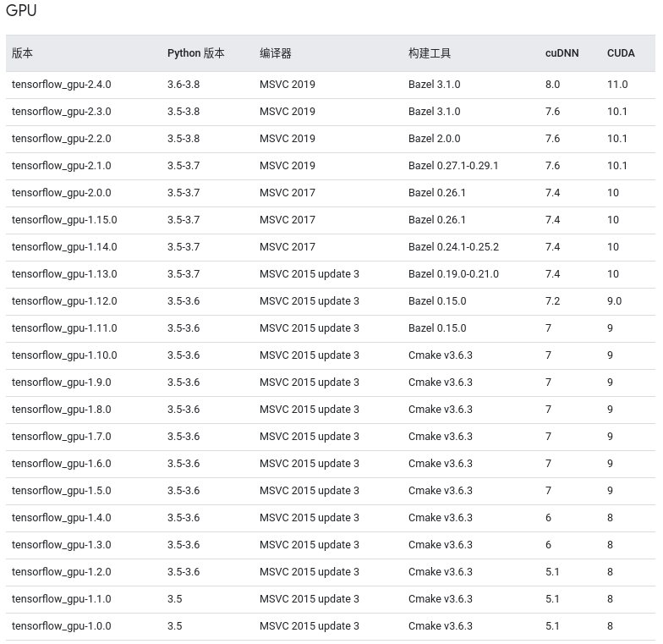Click the tensorflow_gpu-1.11.0 cell
The height and width of the screenshot is (644, 663).
(64, 328)
